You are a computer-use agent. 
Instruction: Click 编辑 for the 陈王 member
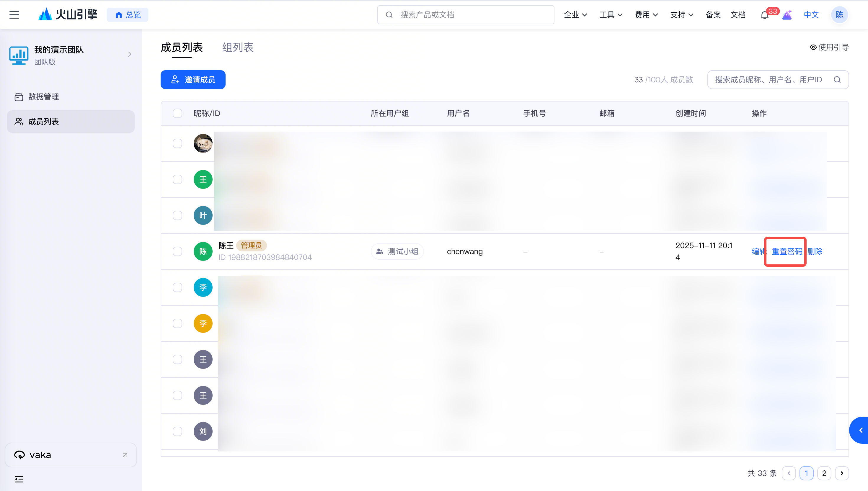pos(758,252)
